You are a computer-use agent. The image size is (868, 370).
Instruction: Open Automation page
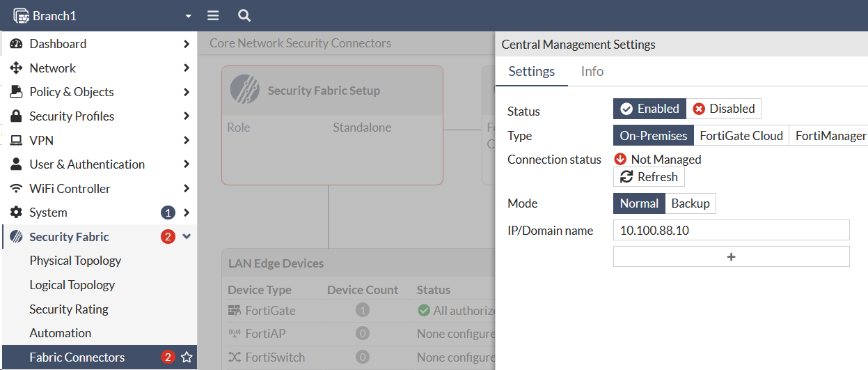[61, 333]
